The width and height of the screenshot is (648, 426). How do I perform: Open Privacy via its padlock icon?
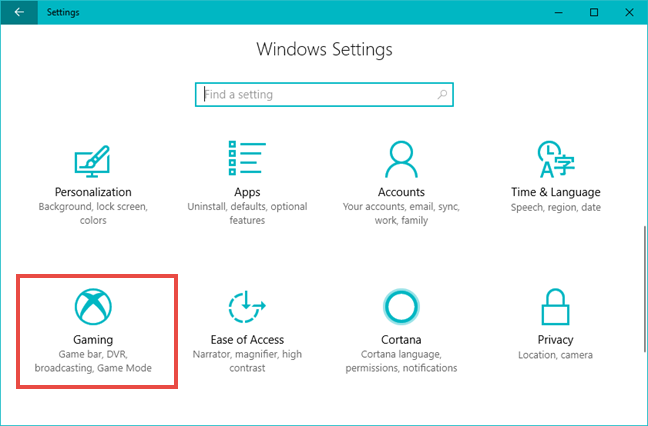point(555,306)
